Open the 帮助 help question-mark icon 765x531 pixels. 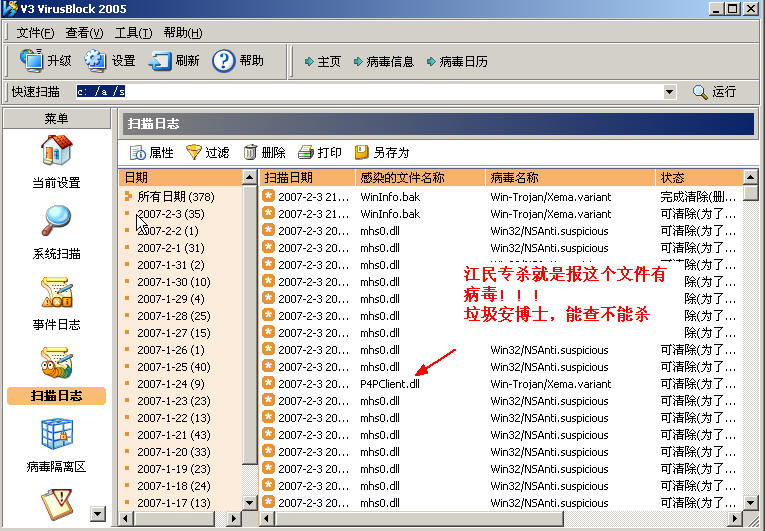(x=224, y=61)
